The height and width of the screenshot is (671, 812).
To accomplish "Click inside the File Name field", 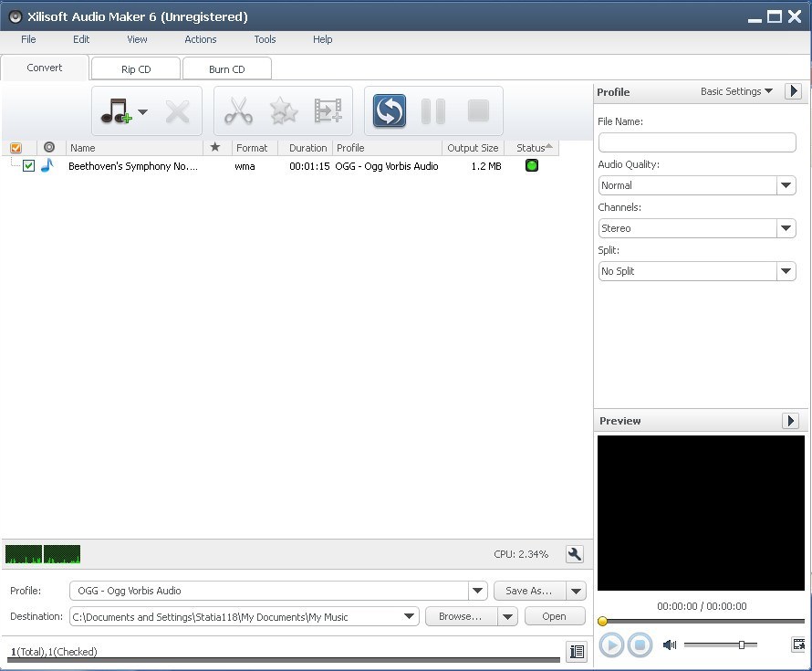I will click(x=696, y=142).
